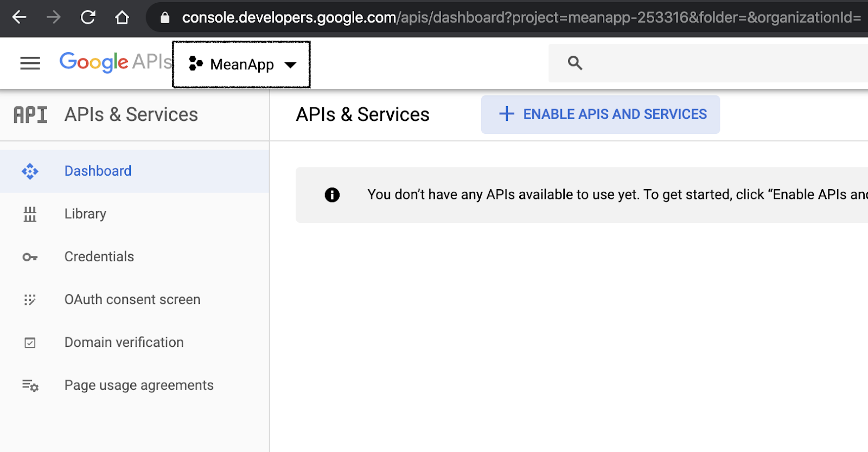Click the OAuth consent screen icon
The height and width of the screenshot is (452, 868).
coord(30,300)
